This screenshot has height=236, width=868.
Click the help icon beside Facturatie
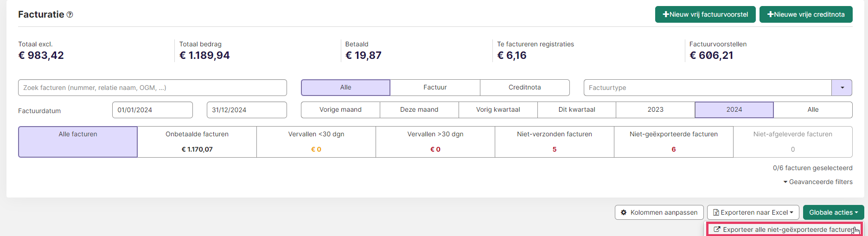(x=70, y=14)
